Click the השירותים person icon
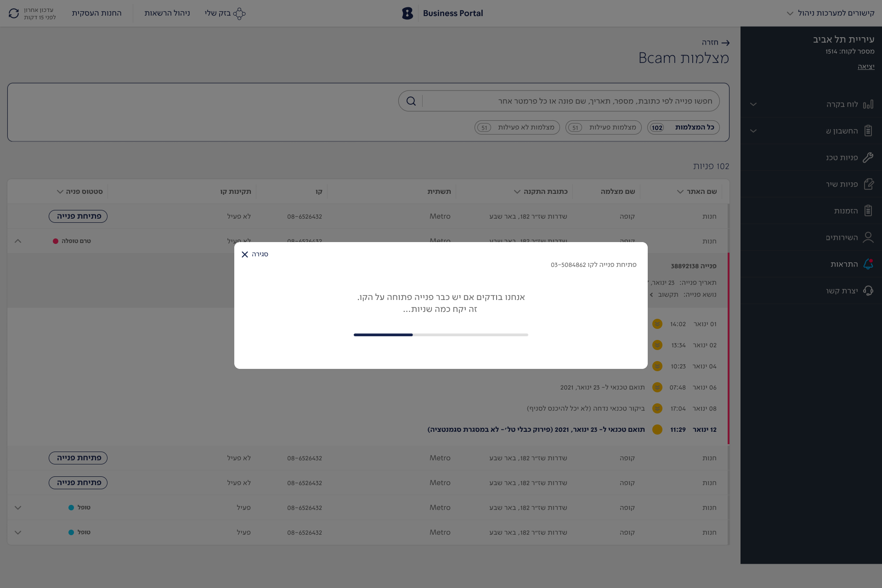The image size is (882, 588). [x=868, y=237]
